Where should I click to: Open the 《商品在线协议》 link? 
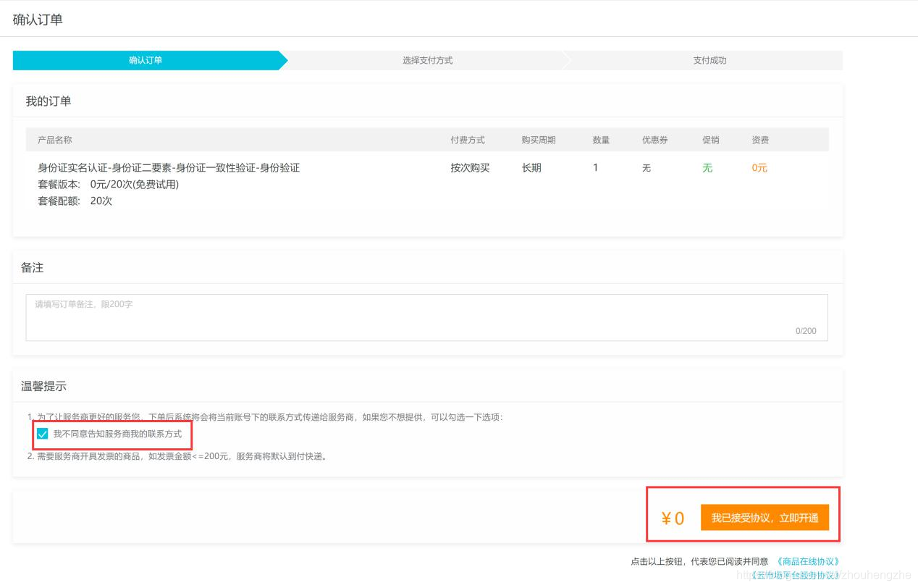[807, 561]
